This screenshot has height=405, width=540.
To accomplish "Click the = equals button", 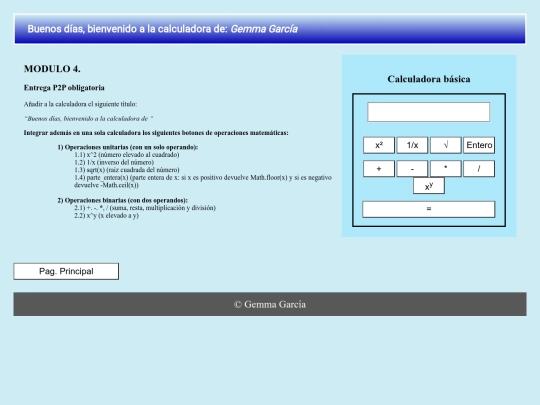I will 429,209.
